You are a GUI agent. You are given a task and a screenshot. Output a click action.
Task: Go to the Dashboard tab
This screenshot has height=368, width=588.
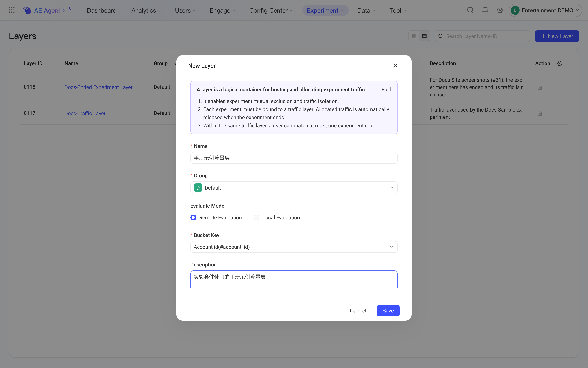click(x=102, y=10)
